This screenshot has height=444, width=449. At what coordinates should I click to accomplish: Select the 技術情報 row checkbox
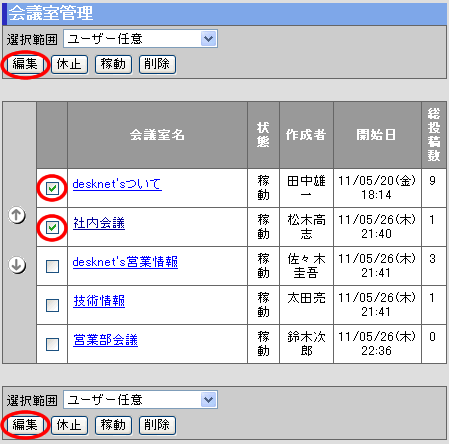(52, 305)
